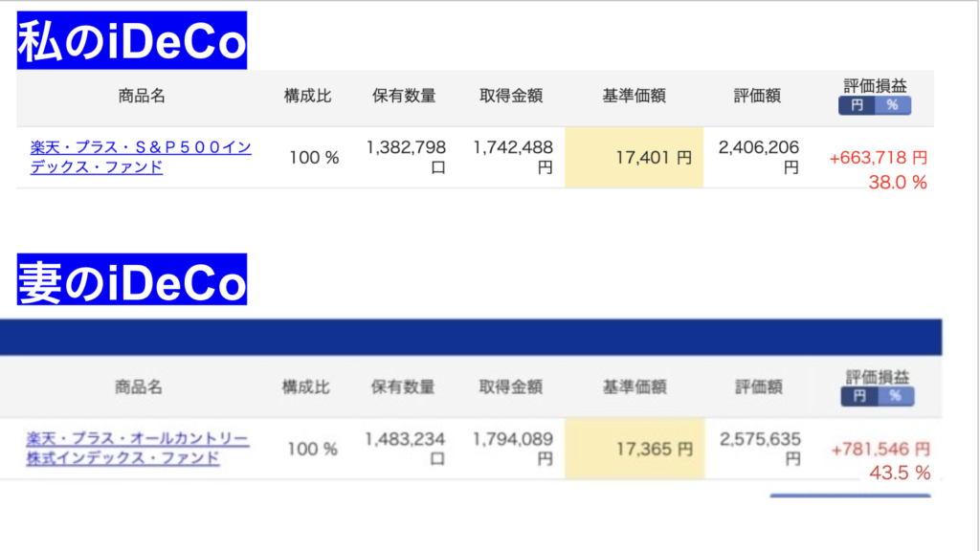980x551 pixels.
Task: Switch 私のiDeCo 評価損益 to %
Action: [x=892, y=105]
